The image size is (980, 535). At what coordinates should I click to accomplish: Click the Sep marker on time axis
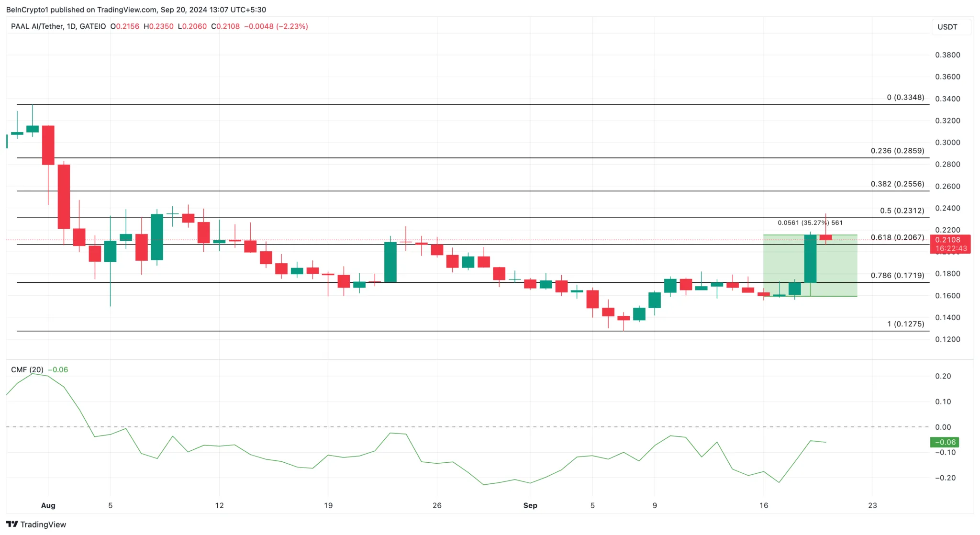(530, 505)
